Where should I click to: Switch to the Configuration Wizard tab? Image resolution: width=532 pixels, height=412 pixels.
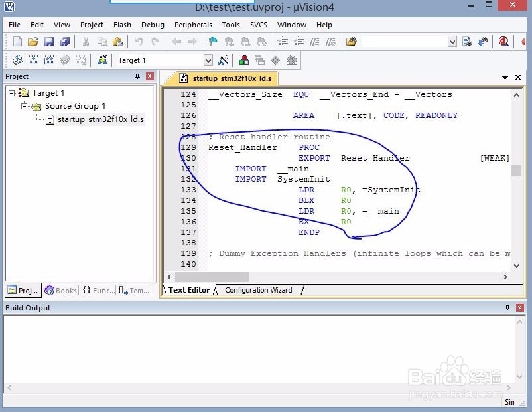click(x=258, y=290)
